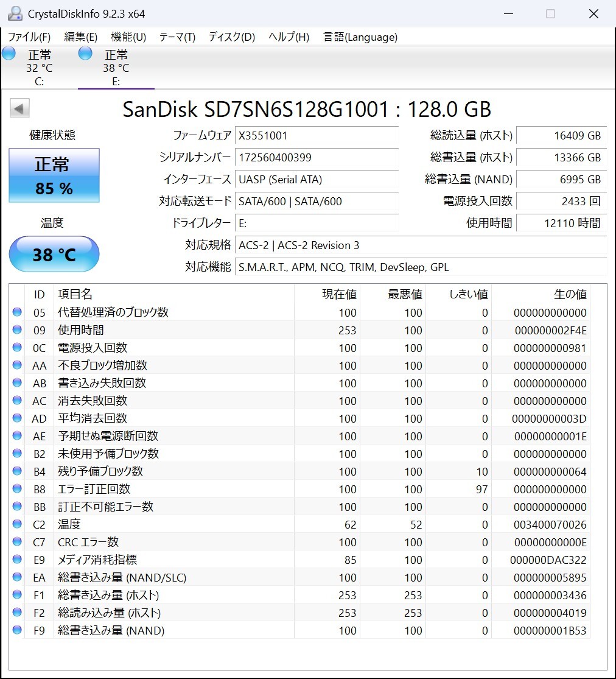Click status dot of row B2 未使用予備ブロック数
Screen dimensions: 616x679
pyautogui.click(x=17, y=454)
